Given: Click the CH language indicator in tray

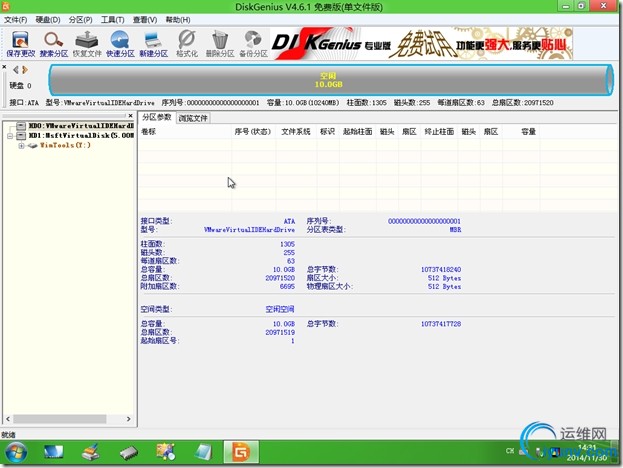Looking at the screenshot, I should [x=510, y=451].
